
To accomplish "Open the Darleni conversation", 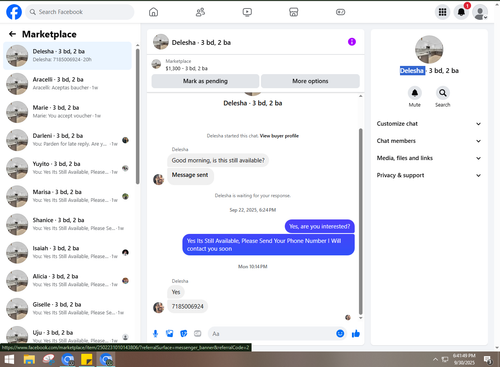I will pyautogui.click(x=67, y=140).
